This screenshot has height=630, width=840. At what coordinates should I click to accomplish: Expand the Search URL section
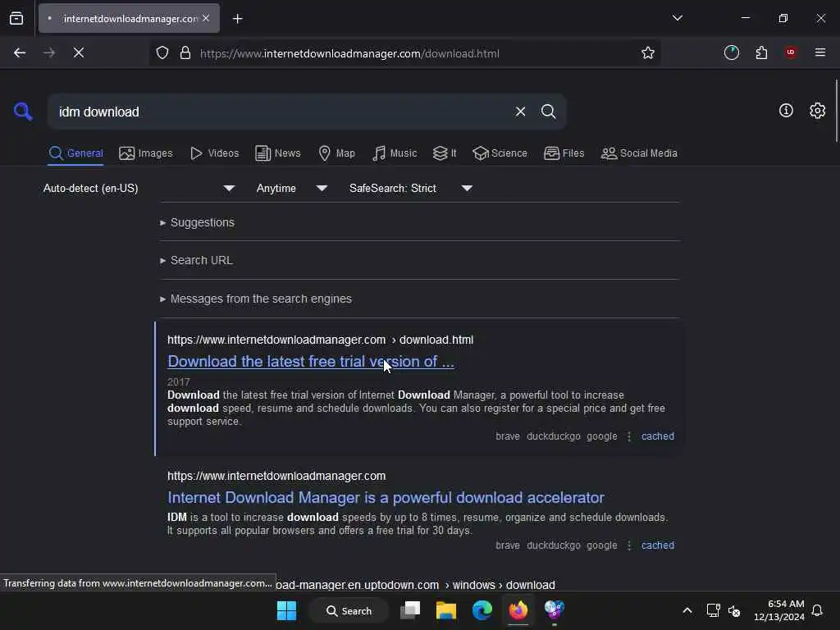tap(196, 260)
